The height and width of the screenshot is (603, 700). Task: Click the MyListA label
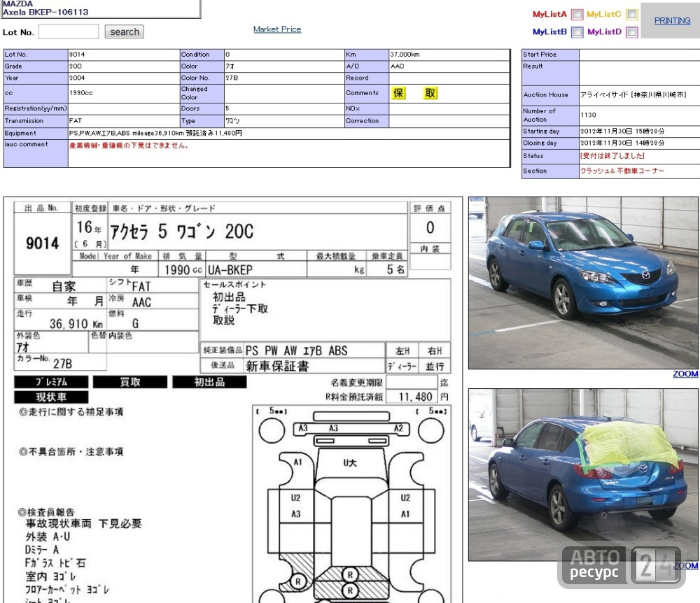[549, 14]
